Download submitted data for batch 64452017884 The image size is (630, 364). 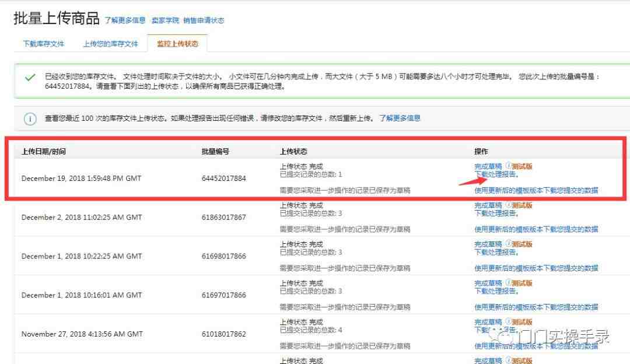point(537,190)
